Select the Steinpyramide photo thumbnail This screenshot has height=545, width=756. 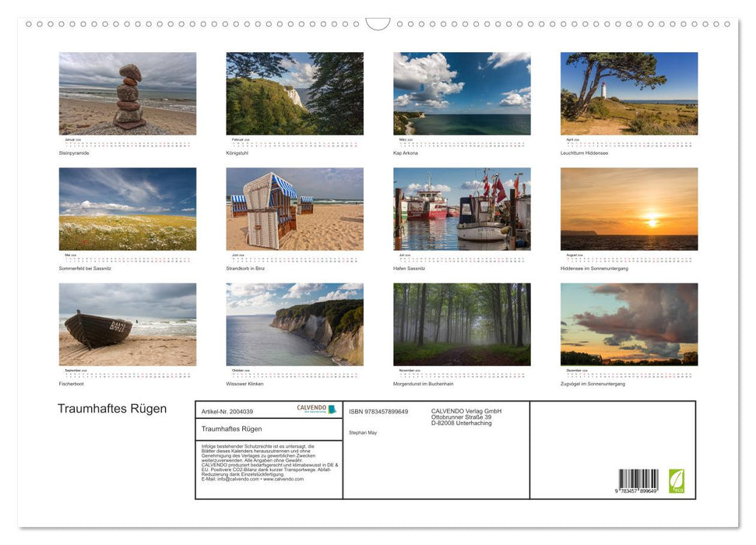(x=128, y=93)
